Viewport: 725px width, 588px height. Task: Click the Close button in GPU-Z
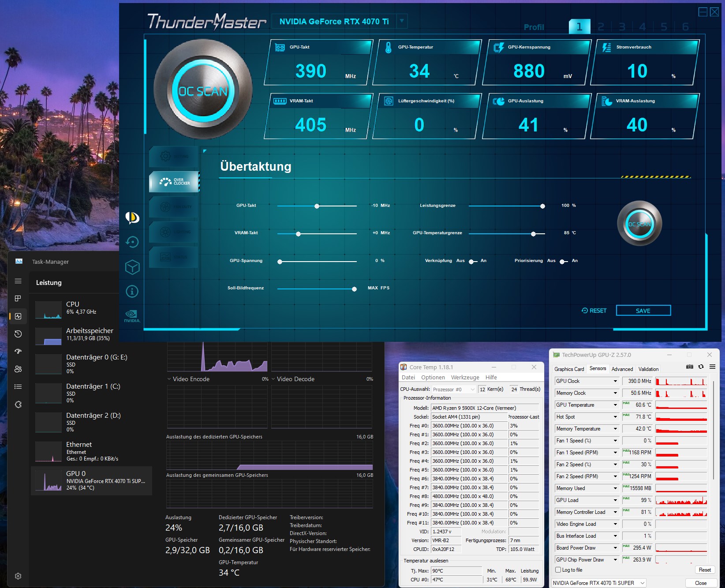tap(701, 583)
